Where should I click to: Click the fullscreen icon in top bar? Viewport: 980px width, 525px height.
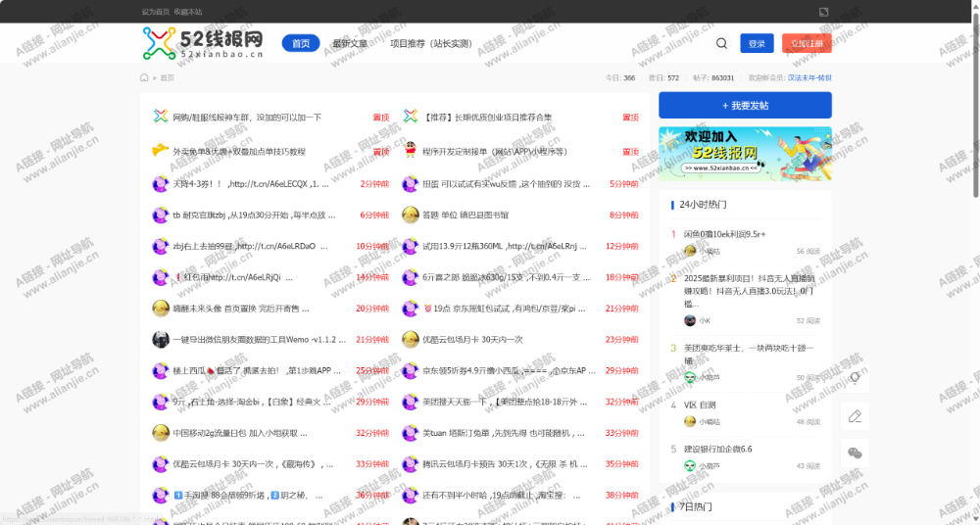pyautogui.click(x=824, y=12)
